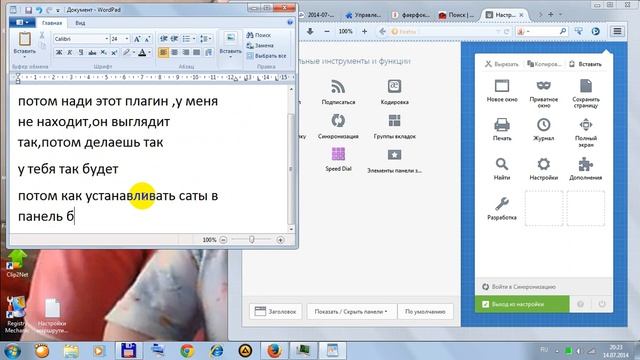
Task: Click WordPad vertical scrollbar
Action: tap(291, 159)
